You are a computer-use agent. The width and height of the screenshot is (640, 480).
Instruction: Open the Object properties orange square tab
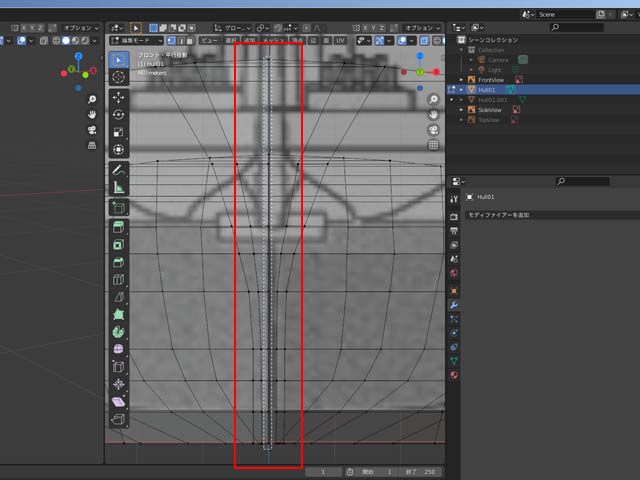[x=454, y=291]
